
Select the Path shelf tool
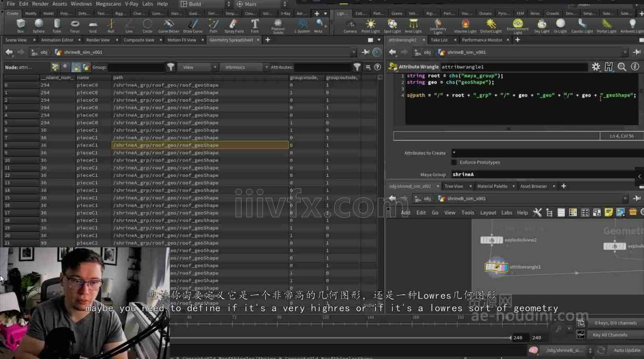pyautogui.click(x=213, y=26)
